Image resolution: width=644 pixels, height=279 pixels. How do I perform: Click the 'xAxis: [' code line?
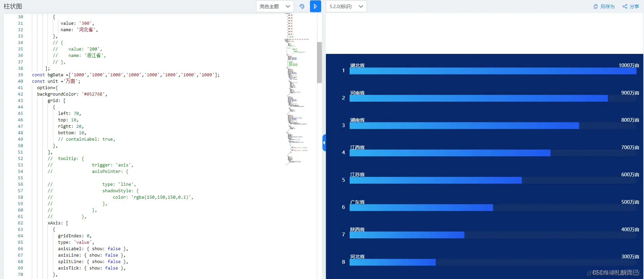click(x=58, y=223)
